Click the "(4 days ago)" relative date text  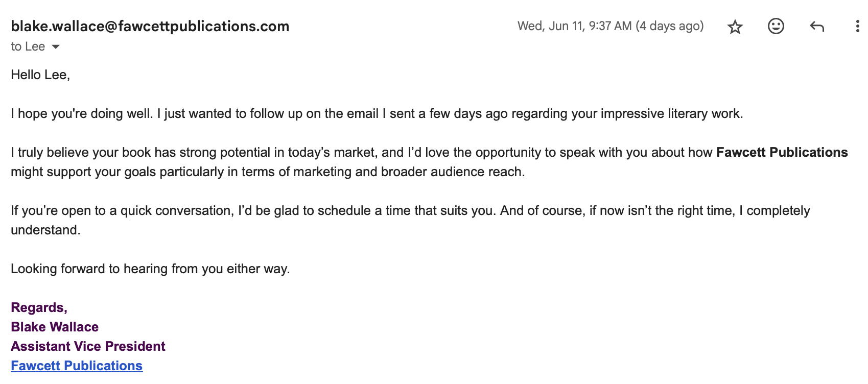coord(670,26)
